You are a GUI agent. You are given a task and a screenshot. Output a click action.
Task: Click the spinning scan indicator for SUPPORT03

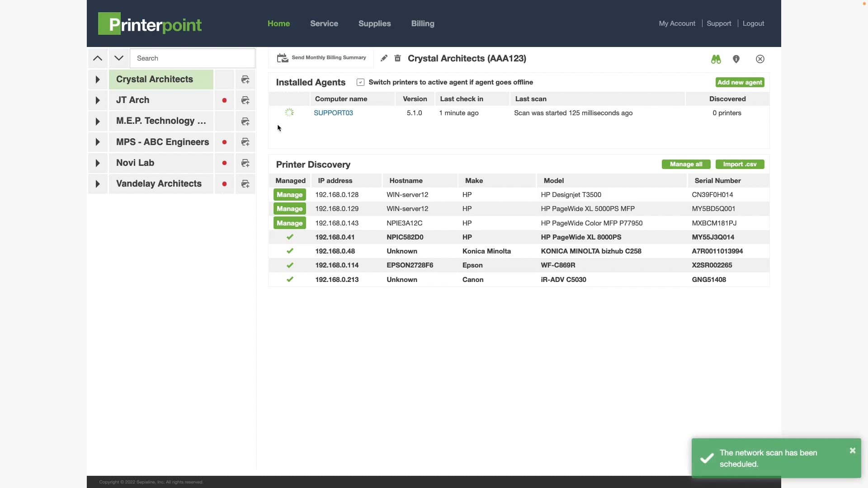pos(289,113)
